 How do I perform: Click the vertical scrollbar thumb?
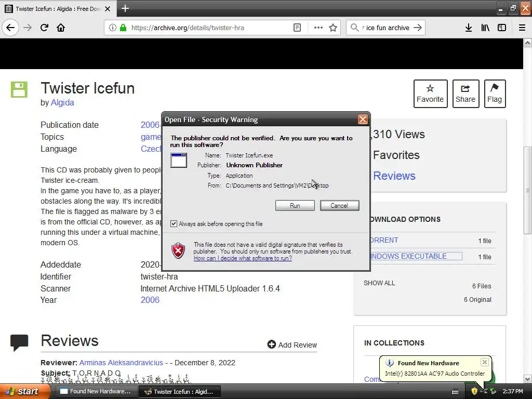click(528, 190)
